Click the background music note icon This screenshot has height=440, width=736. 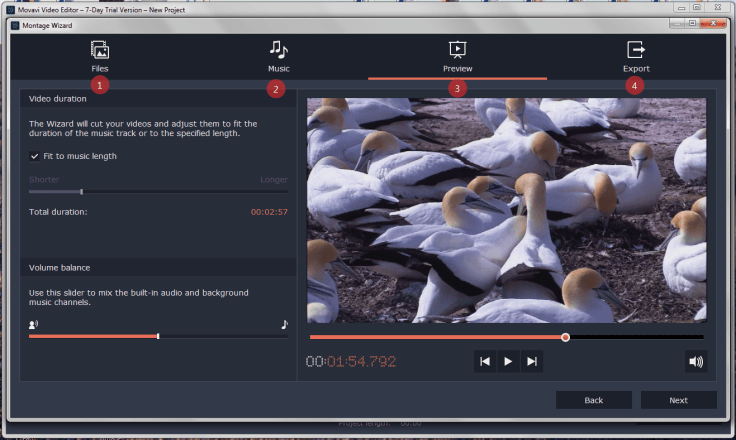(x=284, y=324)
